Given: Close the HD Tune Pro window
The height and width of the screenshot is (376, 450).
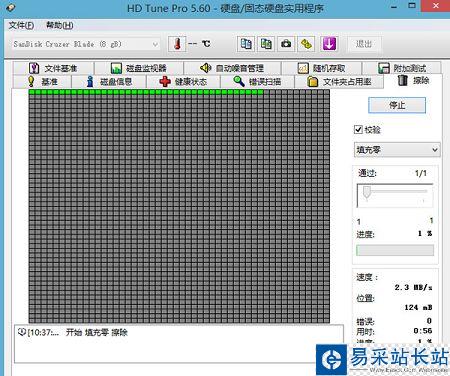Looking at the screenshot, I should (x=435, y=6).
